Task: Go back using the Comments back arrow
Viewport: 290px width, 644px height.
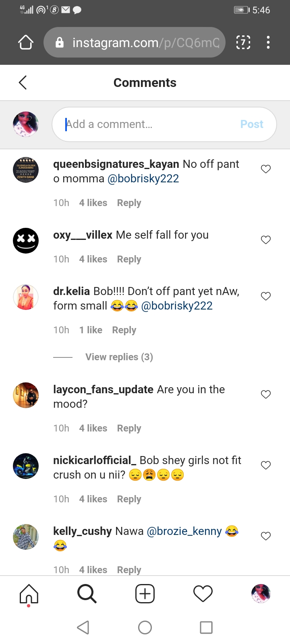Action: [23, 83]
